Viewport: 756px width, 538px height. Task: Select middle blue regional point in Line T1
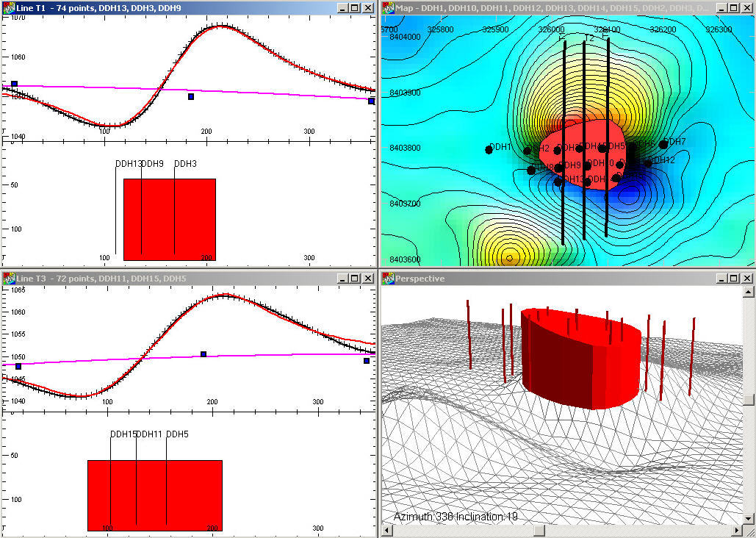tap(191, 96)
